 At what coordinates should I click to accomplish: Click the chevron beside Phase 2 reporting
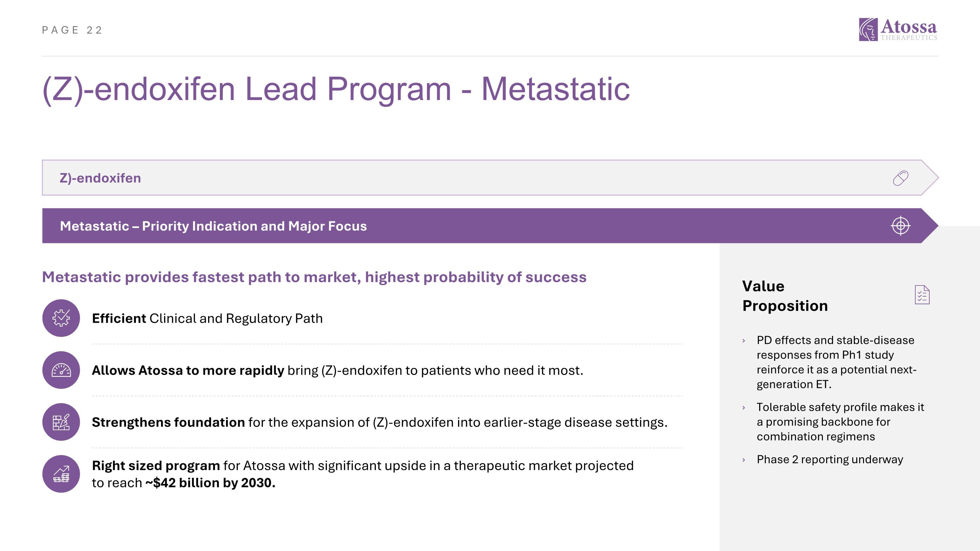coord(744,460)
